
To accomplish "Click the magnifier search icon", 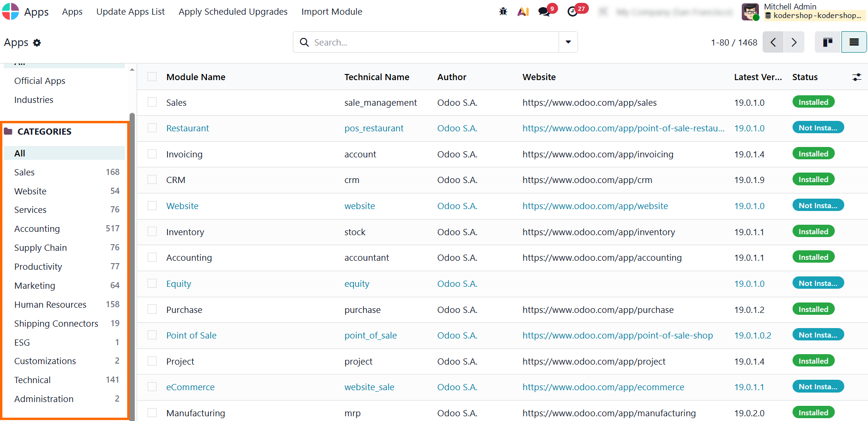I will tap(304, 42).
